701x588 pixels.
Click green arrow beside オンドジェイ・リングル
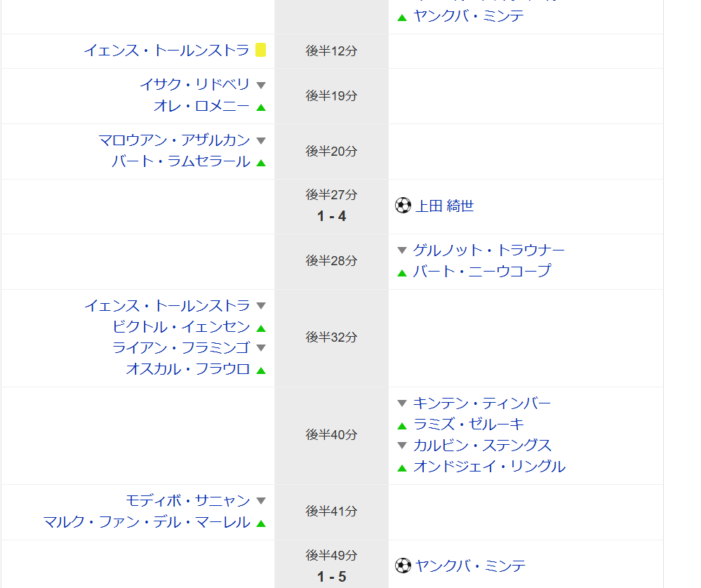click(x=402, y=468)
